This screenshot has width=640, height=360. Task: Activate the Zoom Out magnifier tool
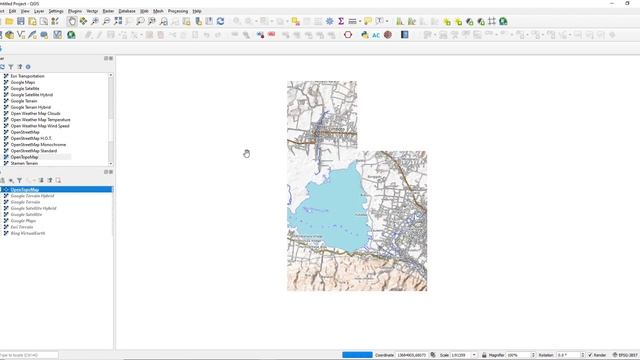click(106, 21)
